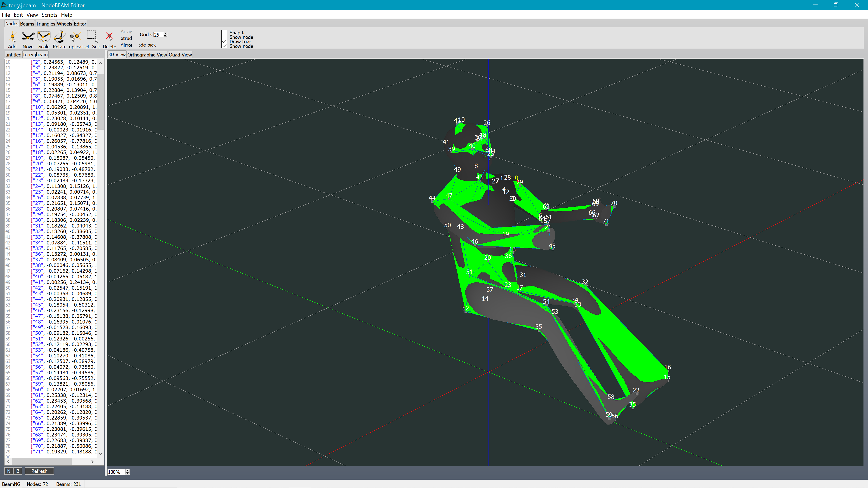Click node 16 near the foot
Viewport: 868px width, 488px height.
coord(668,367)
